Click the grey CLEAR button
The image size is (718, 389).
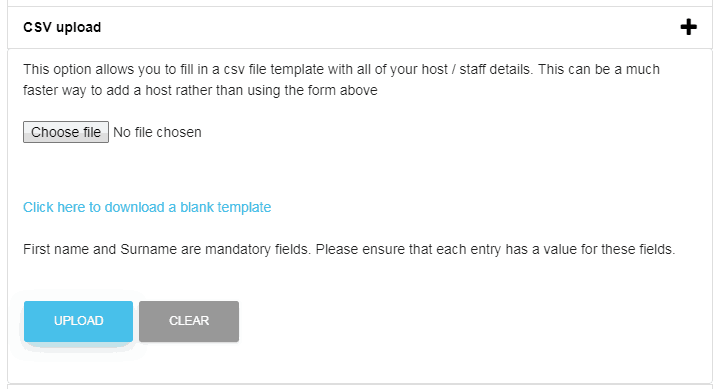189,321
